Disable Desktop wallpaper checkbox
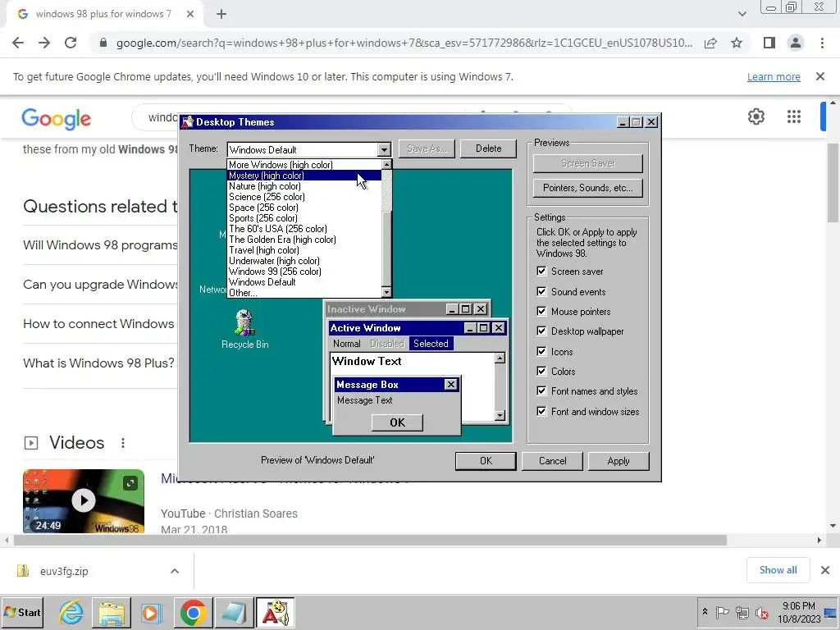This screenshot has height=630, width=840. coord(541,331)
